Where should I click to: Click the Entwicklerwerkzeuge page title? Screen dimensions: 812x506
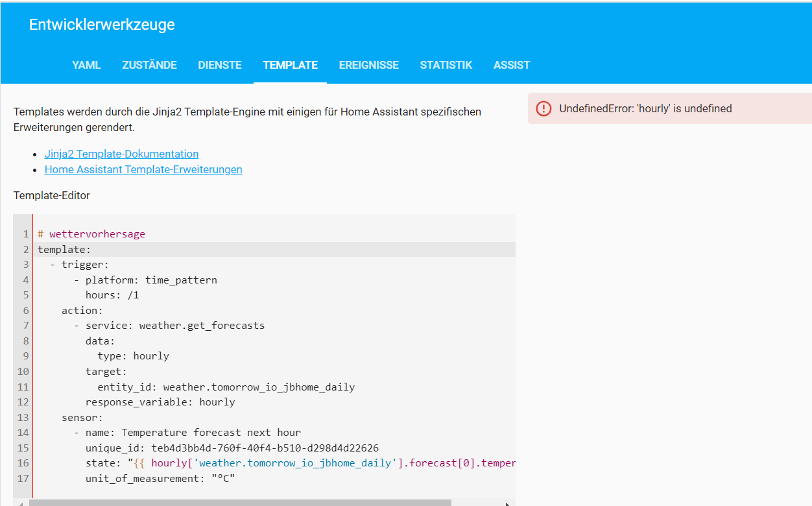pyautogui.click(x=102, y=25)
